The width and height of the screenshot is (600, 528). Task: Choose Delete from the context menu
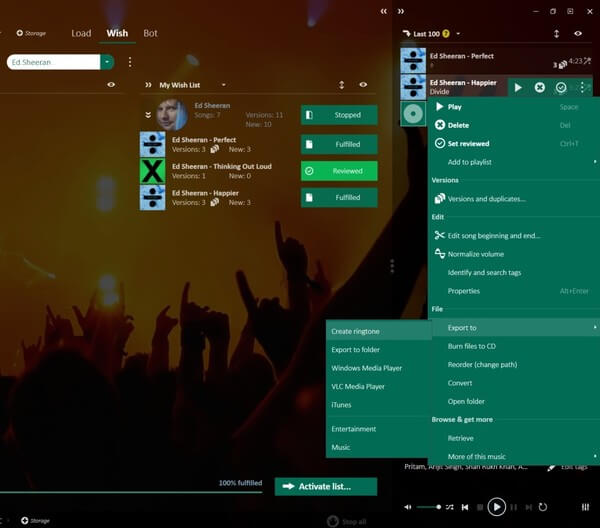click(514, 125)
